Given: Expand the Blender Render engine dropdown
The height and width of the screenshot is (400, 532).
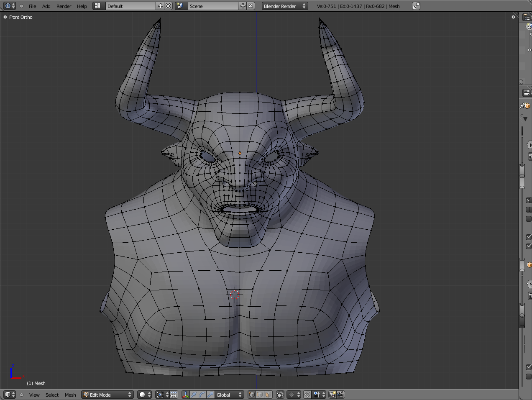Looking at the screenshot, I should [285, 6].
